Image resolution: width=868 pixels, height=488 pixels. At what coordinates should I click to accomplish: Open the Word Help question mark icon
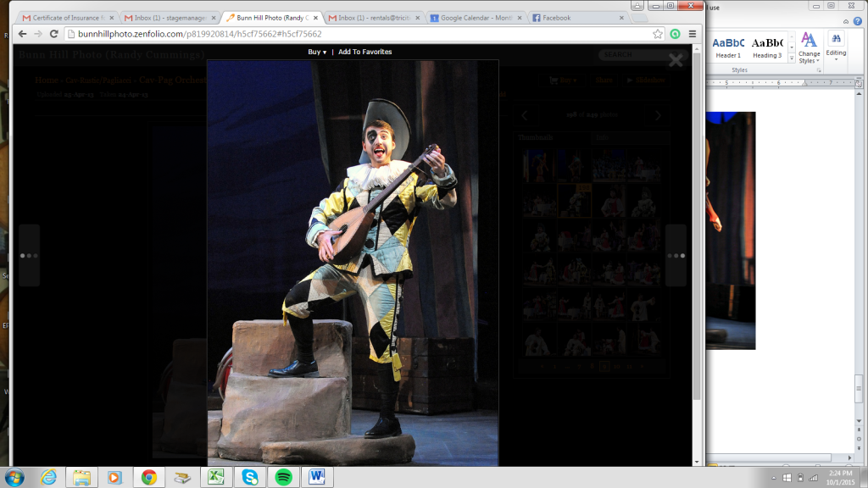[859, 22]
